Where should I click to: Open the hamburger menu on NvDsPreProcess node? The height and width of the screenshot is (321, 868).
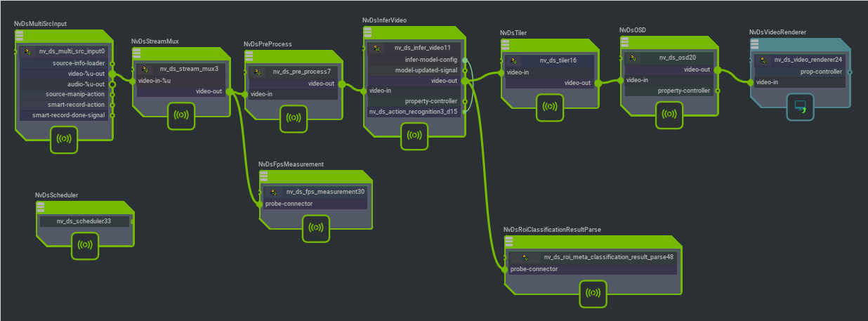[x=252, y=55]
